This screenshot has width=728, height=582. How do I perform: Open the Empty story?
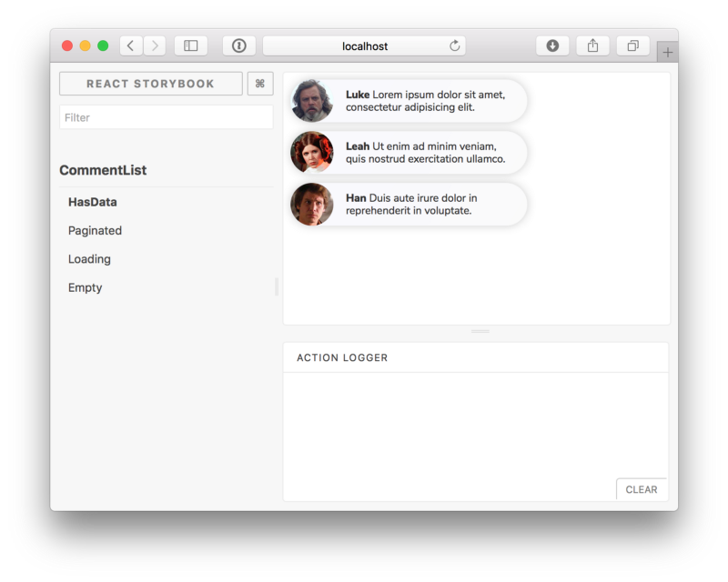tap(85, 287)
